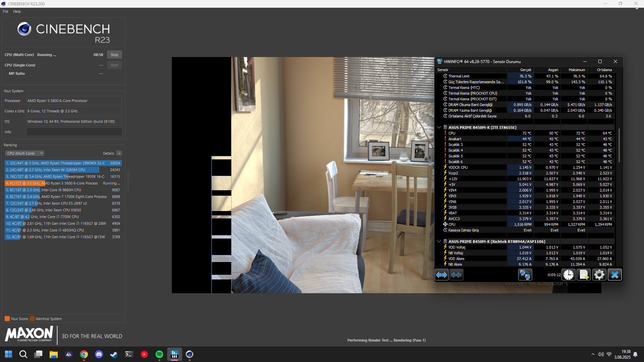Open Task View in taskbar
Image resolution: width=644 pixels, height=362 pixels.
(x=38, y=354)
